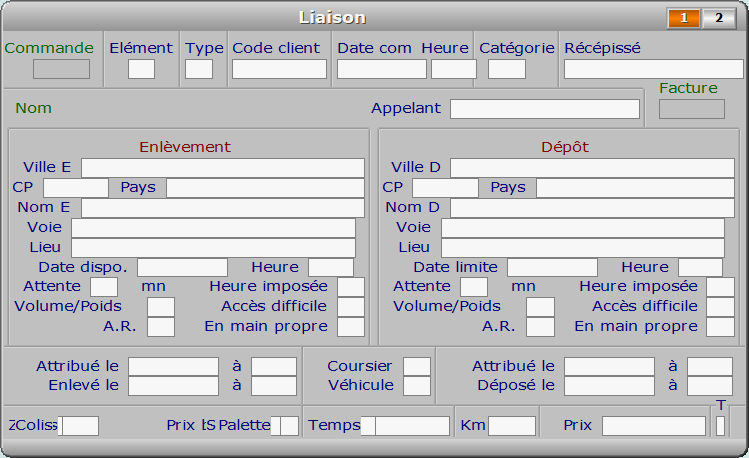The image size is (749, 458).
Task: Toggle Dépôt En main propre box
Action: (x=720, y=327)
